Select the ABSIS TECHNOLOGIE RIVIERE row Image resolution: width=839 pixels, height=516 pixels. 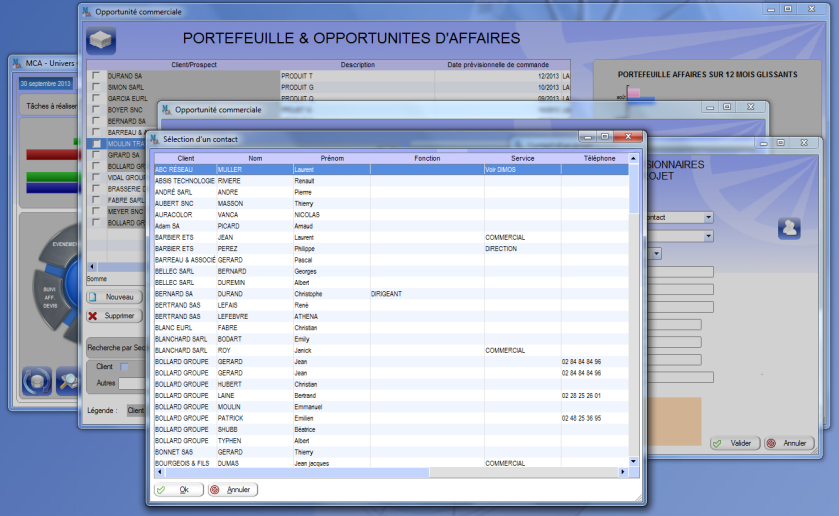tap(391, 181)
